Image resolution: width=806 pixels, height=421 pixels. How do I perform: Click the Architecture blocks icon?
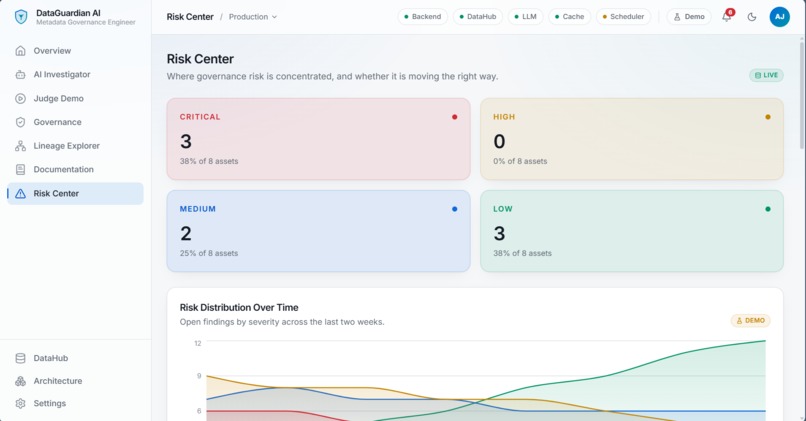(x=21, y=381)
